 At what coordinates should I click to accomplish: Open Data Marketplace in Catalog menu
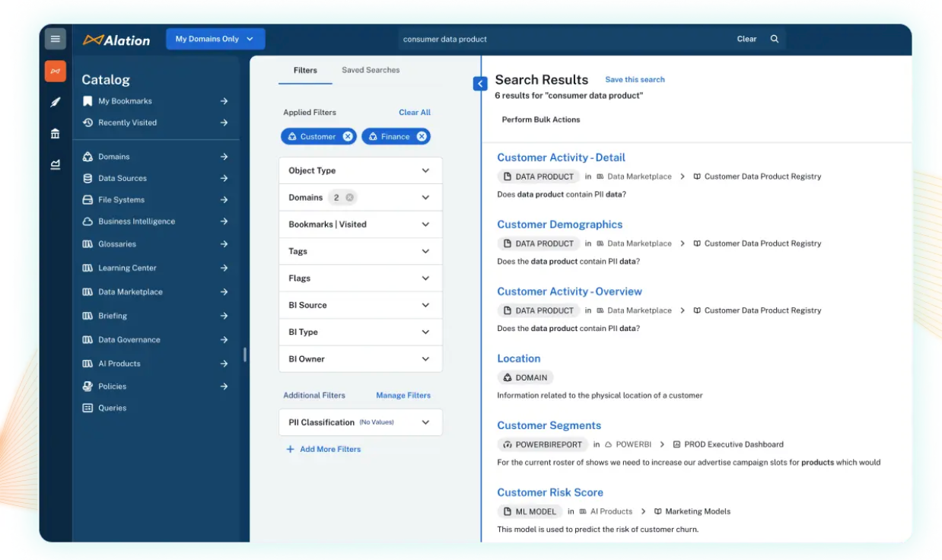pyautogui.click(x=130, y=292)
